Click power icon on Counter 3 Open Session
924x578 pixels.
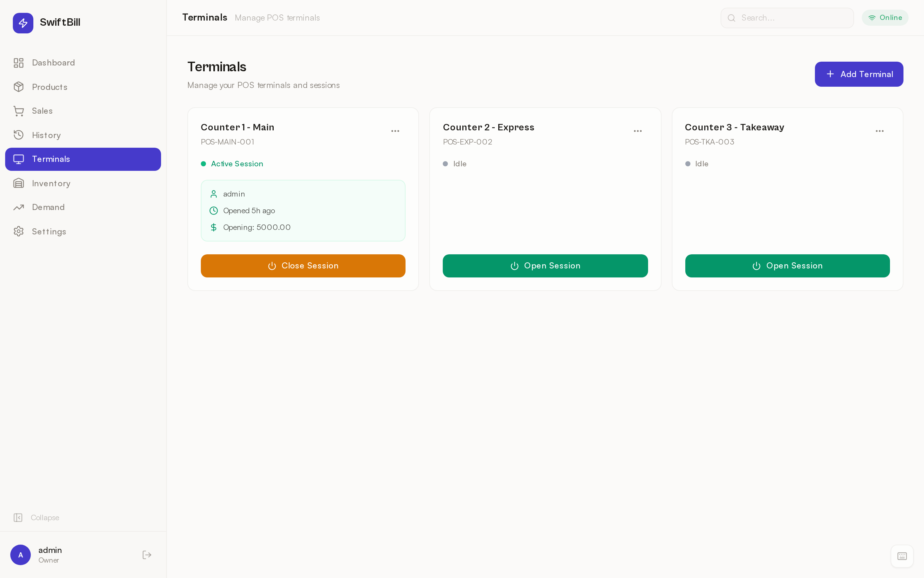pos(757,266)
